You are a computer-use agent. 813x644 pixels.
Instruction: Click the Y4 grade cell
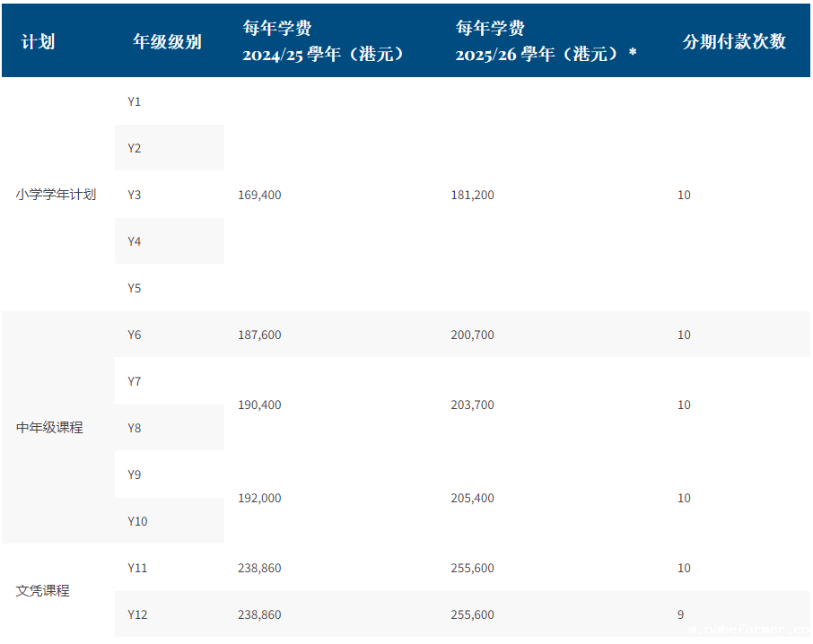[135, 241]
